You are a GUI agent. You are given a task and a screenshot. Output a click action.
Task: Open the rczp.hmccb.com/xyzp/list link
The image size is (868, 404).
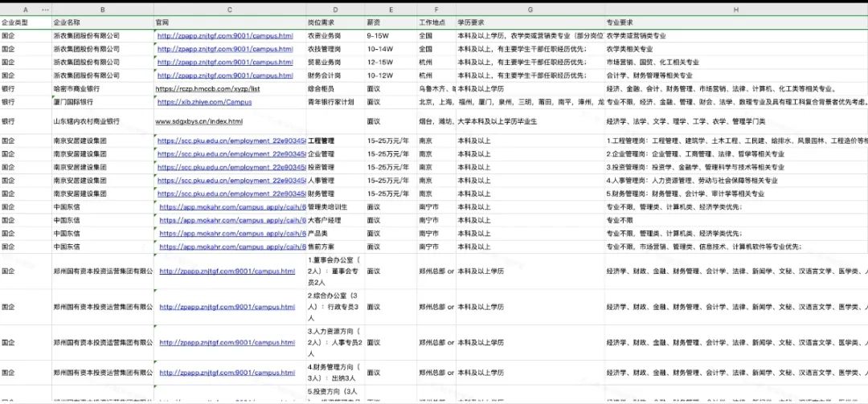coord(208,88)
